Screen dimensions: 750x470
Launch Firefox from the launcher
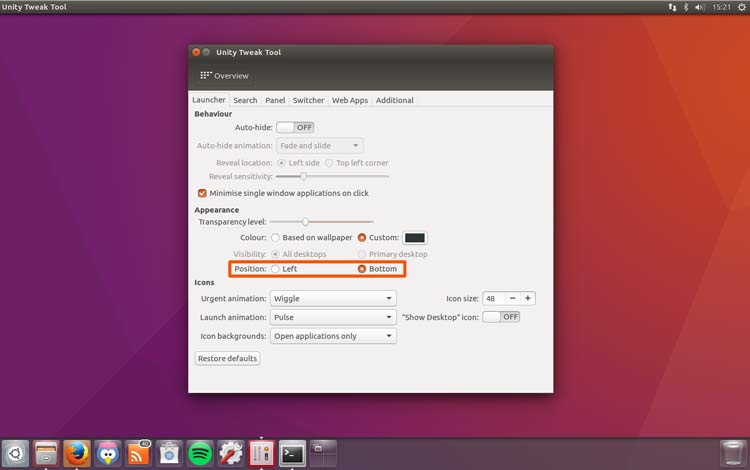77,453
